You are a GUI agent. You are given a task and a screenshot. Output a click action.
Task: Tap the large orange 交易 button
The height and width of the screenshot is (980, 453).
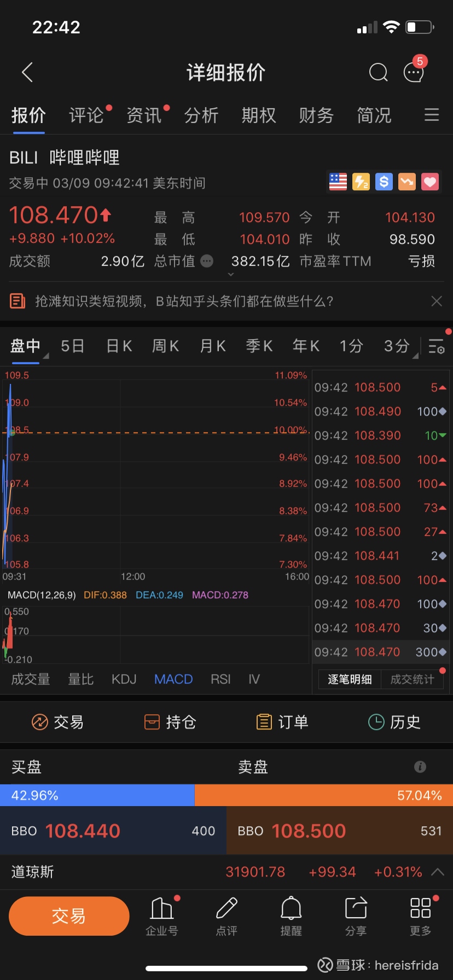[x=69, y=916]
